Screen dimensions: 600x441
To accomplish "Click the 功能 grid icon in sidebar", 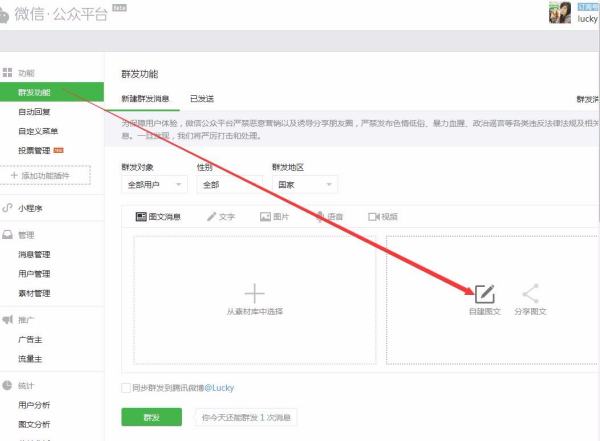I will pyautogui.click(x=7, y=72).
